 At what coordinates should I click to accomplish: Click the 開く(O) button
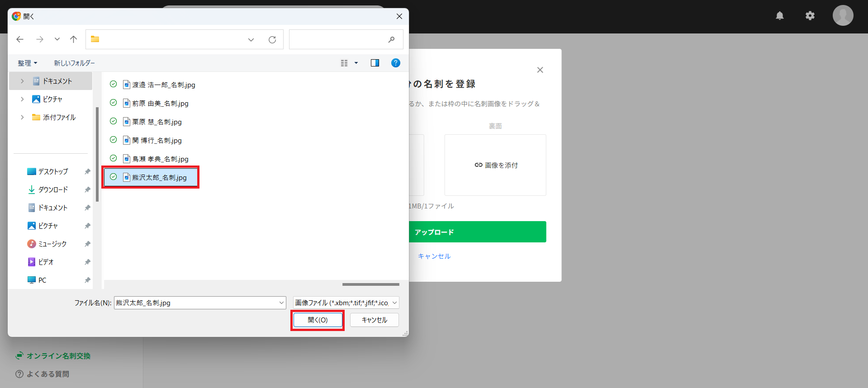pyautogui.click(x=318, y=320)
